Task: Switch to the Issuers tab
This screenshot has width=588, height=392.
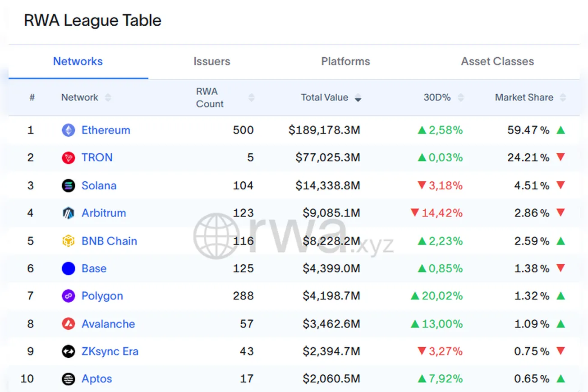Action: tap(211, 61)
